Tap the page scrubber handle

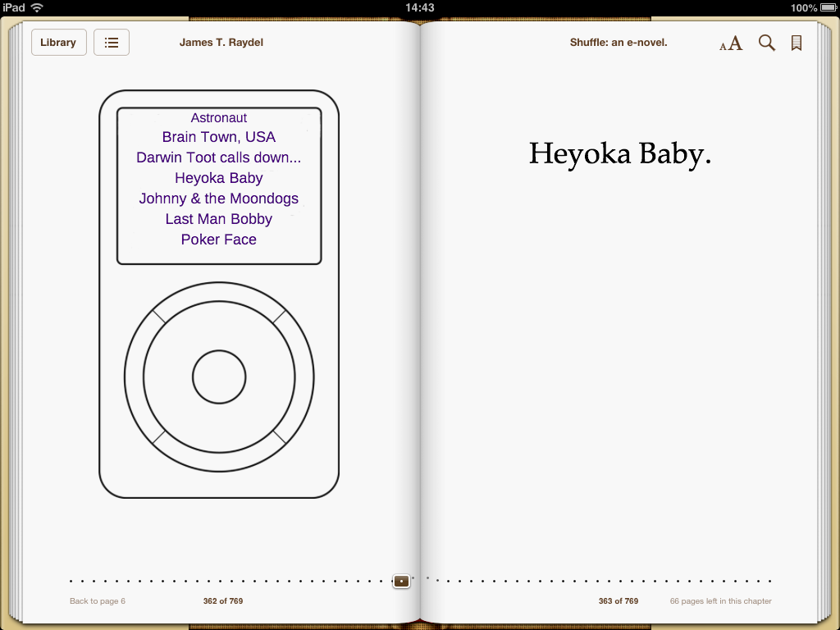401,582
